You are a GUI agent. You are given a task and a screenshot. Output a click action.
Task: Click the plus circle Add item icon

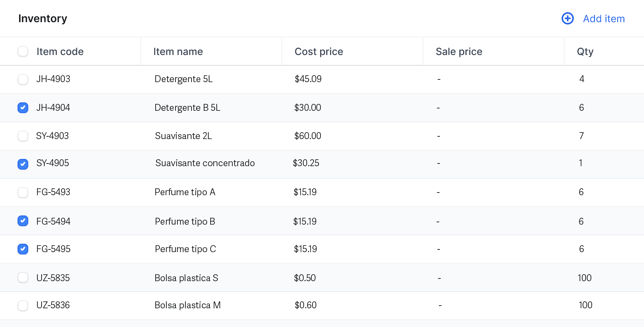[x=567, y=18]
